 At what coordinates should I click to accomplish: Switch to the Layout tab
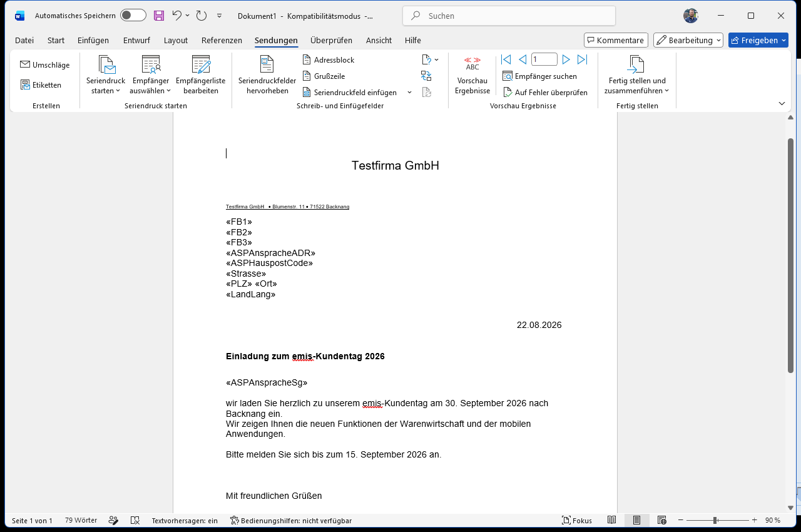pyautogui.click(x=176, y=40)
